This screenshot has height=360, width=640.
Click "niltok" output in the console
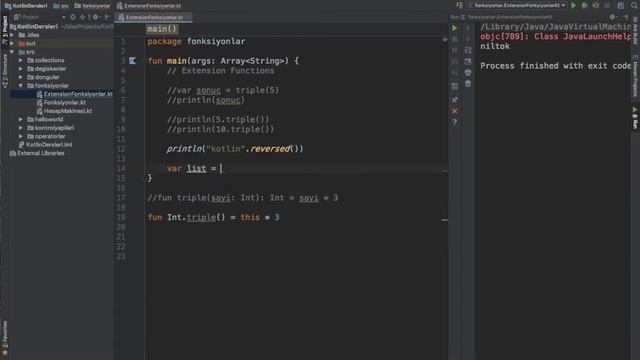tap(495, 46)
